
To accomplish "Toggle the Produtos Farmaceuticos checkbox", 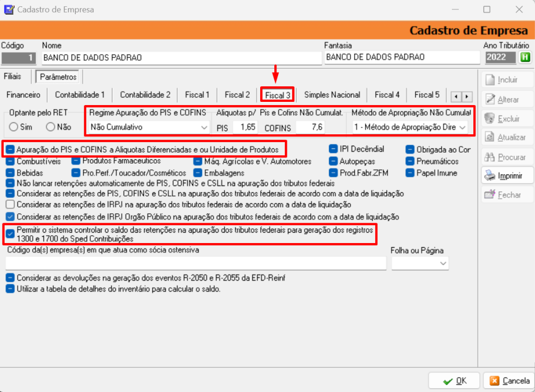I will [76, 160].
